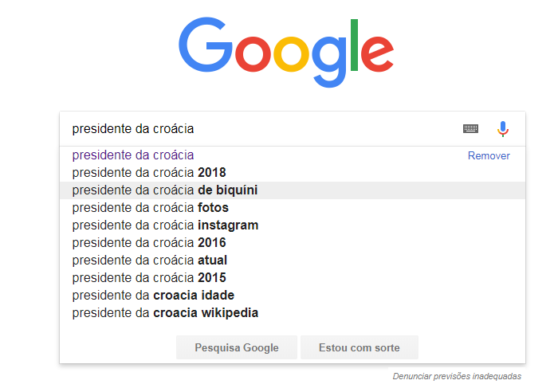The image size is (558, 392).
Task: Open the on-screen keyboard icon
Action: point(470,129)
